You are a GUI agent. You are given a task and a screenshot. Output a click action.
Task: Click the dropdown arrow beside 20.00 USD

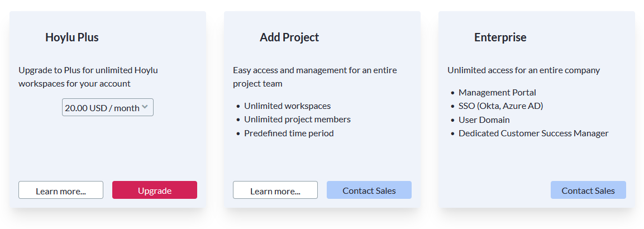click(x=145, y=107)
